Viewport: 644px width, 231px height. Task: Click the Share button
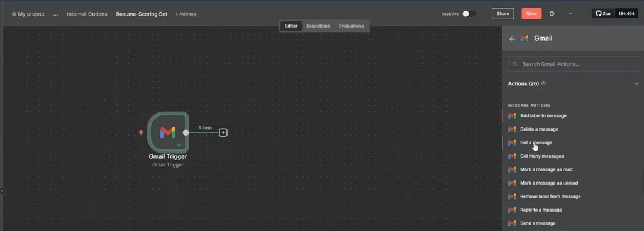[x=502, y=14]
